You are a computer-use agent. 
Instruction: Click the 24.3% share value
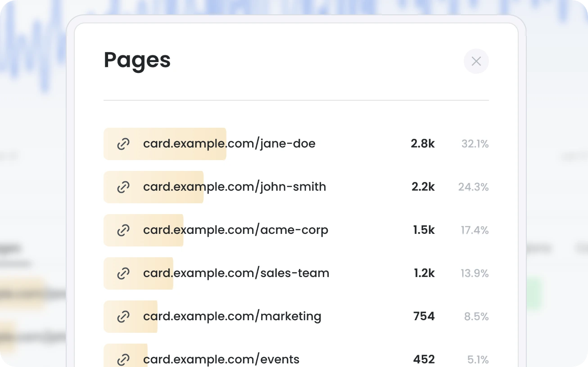coord(474,187)
